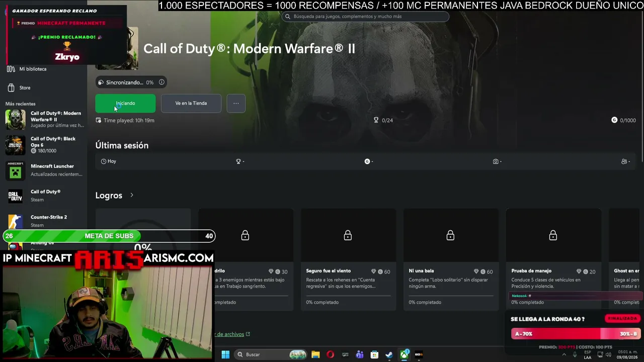Click the microphone icon in the system tray
This screenshot has height=362, width=644.
575,354
